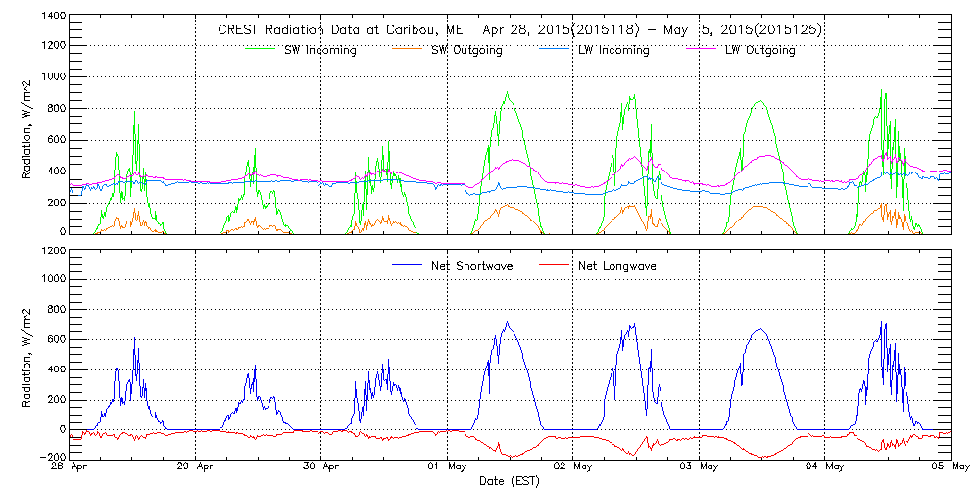Image resolution: width=980 pixels, height=490 pixels.
Task: Click the LW Incoming legend label
Action: click(x=613, y=50)
